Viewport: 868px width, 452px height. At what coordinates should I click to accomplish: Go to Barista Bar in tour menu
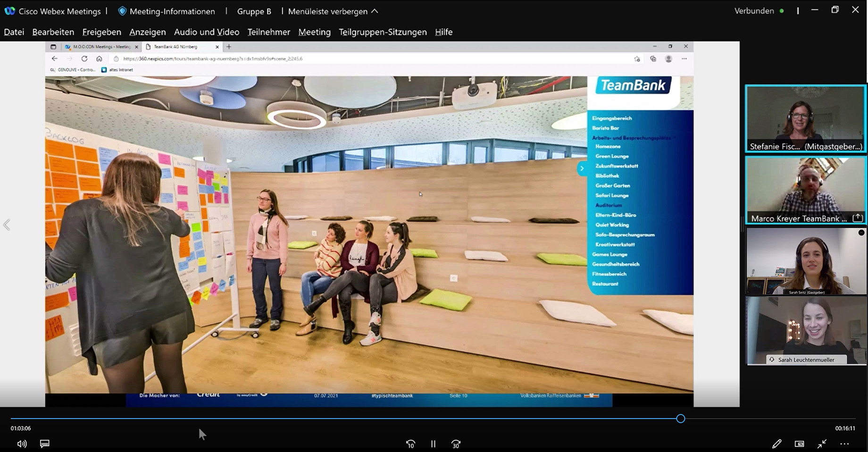point(606,128)
